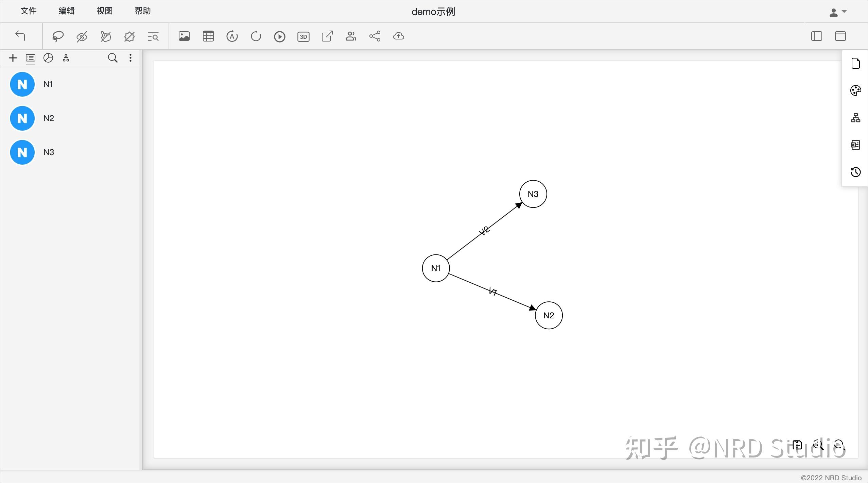Open the color palette styling panel
Viewport: 868px width, 483px height.
point(856,90)
